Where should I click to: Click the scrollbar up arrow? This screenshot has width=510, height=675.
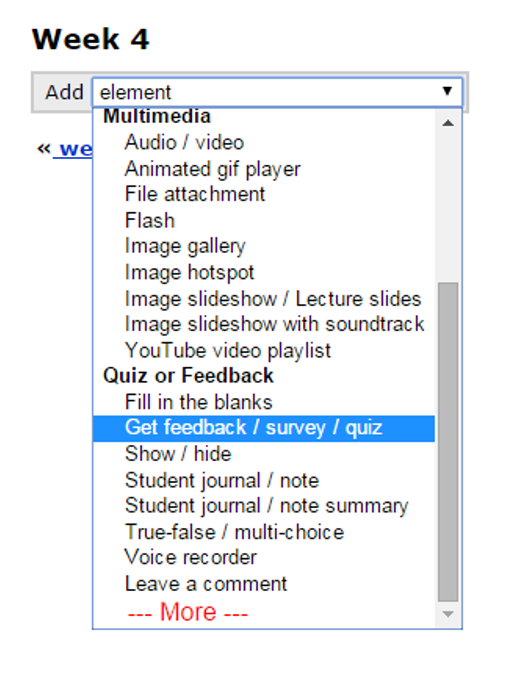pyautogui.click(x=448, y=123)
